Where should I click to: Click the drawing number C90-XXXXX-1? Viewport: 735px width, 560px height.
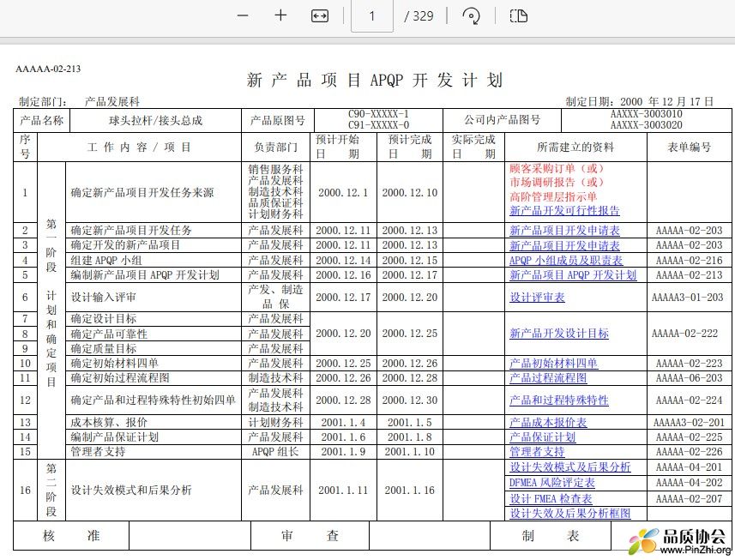378,114
